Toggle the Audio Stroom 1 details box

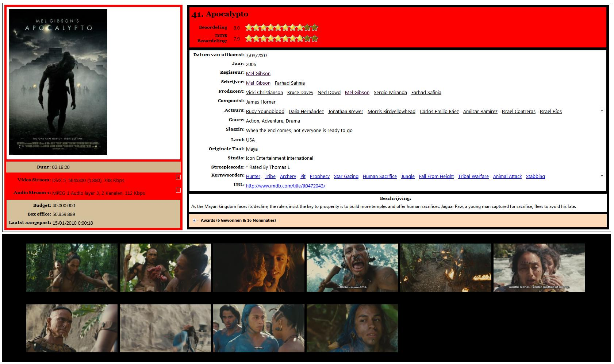178,190
